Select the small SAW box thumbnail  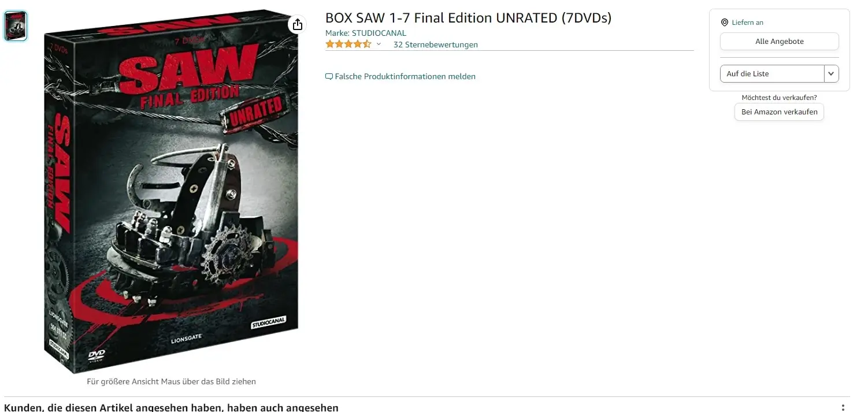(16, 26)
